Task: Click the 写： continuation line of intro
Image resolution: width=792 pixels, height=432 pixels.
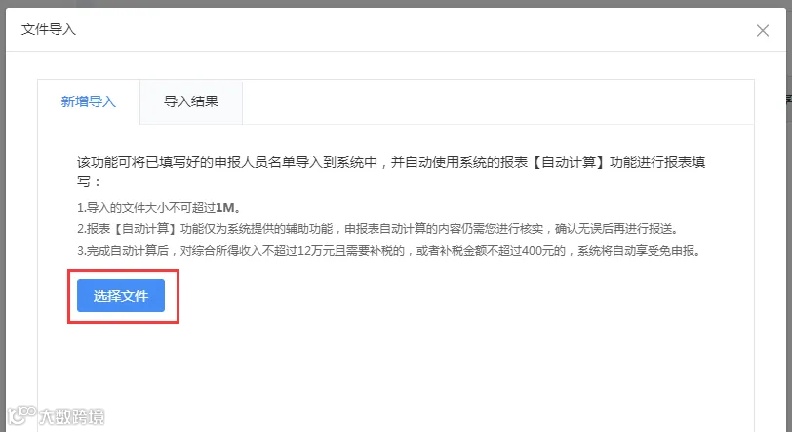Action: pos(89,181)
